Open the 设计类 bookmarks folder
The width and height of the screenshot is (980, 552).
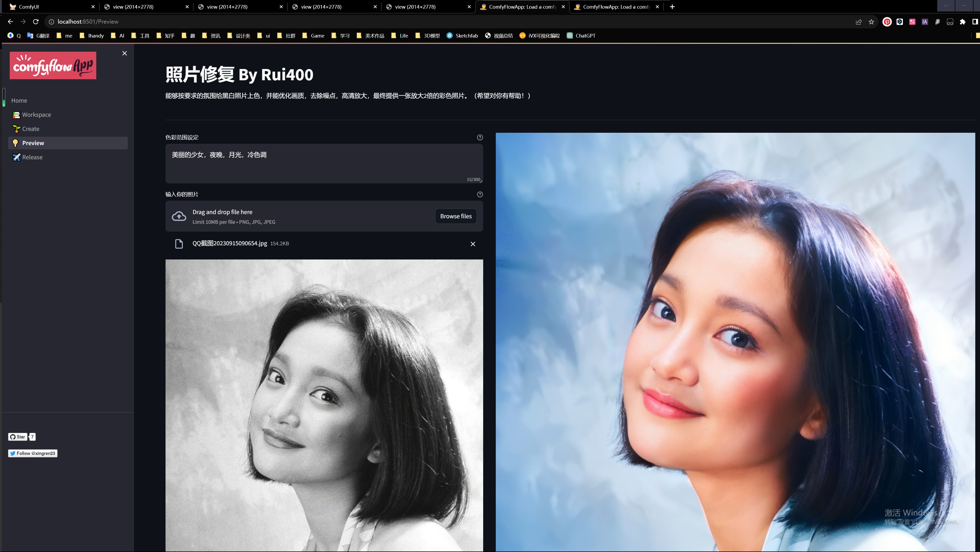(239, 36)
